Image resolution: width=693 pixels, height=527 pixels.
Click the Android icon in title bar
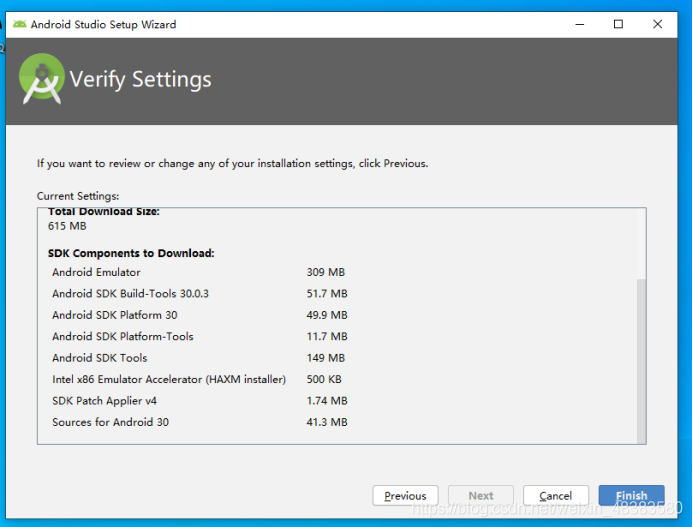(19, 24)
